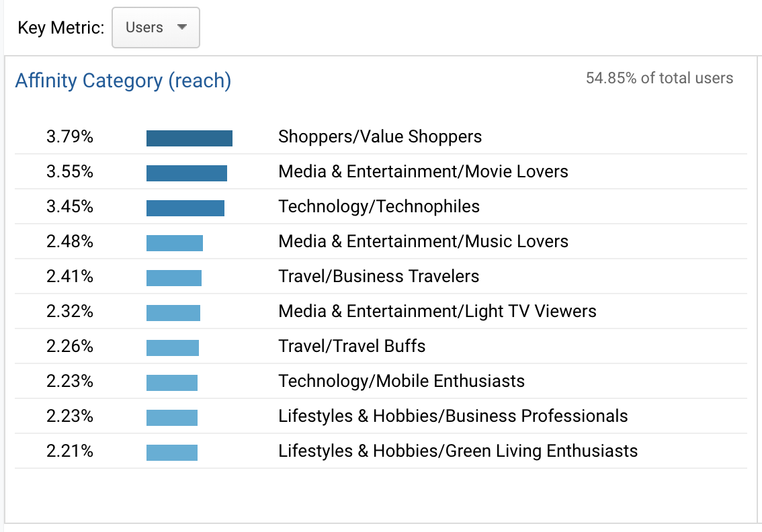Click the 2.26% Travel Buffs bar

pos(173,349)
